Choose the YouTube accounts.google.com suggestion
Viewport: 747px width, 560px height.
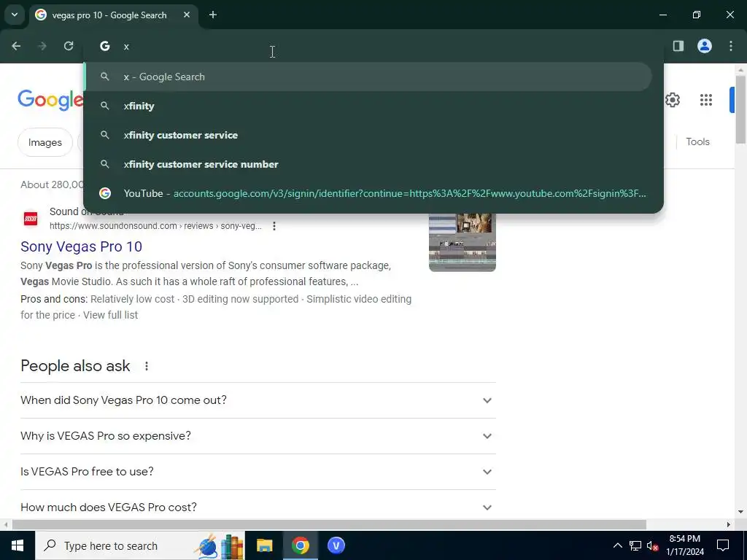(368, 193)
